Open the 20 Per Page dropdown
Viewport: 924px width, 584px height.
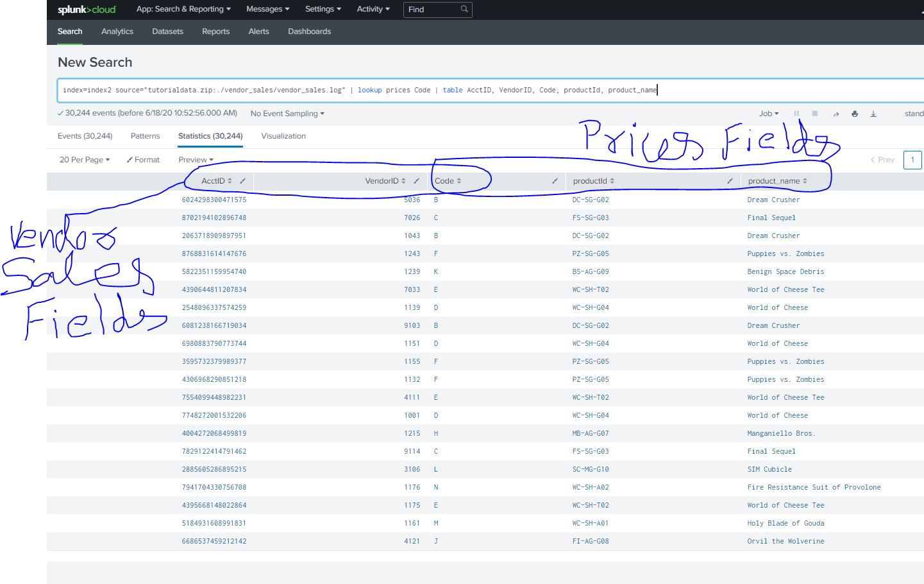(x=84, y=159)
